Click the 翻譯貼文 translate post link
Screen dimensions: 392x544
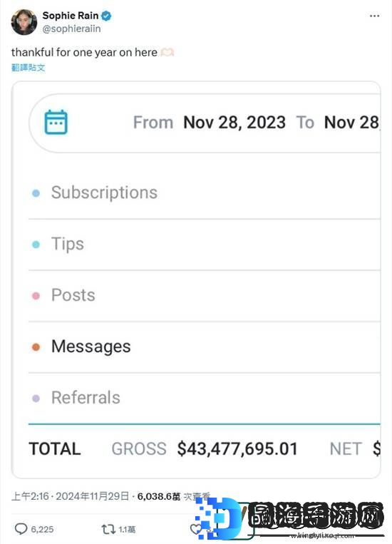pyautogui.click(x=28, y=67)
